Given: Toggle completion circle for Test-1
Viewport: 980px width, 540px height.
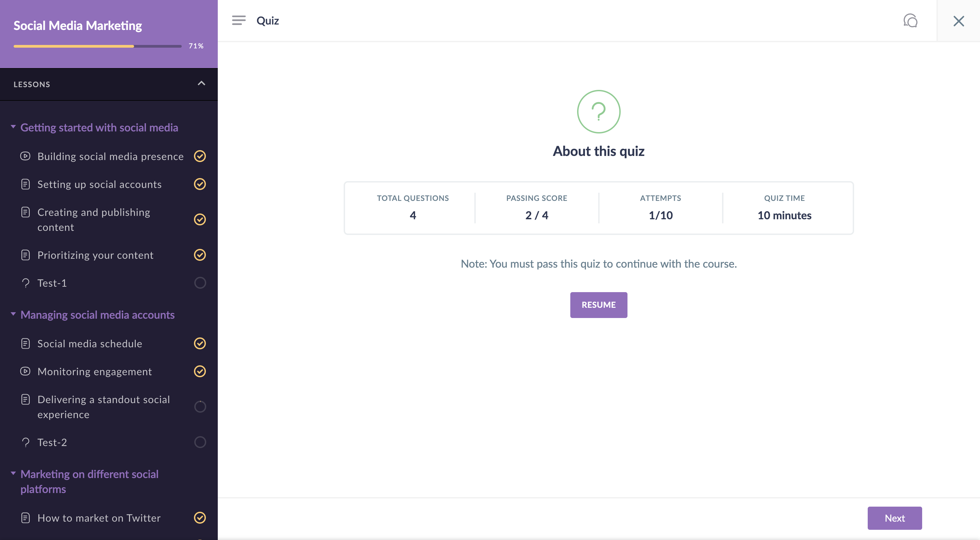Looking at the screenshot, I should (x=200, y=283).
